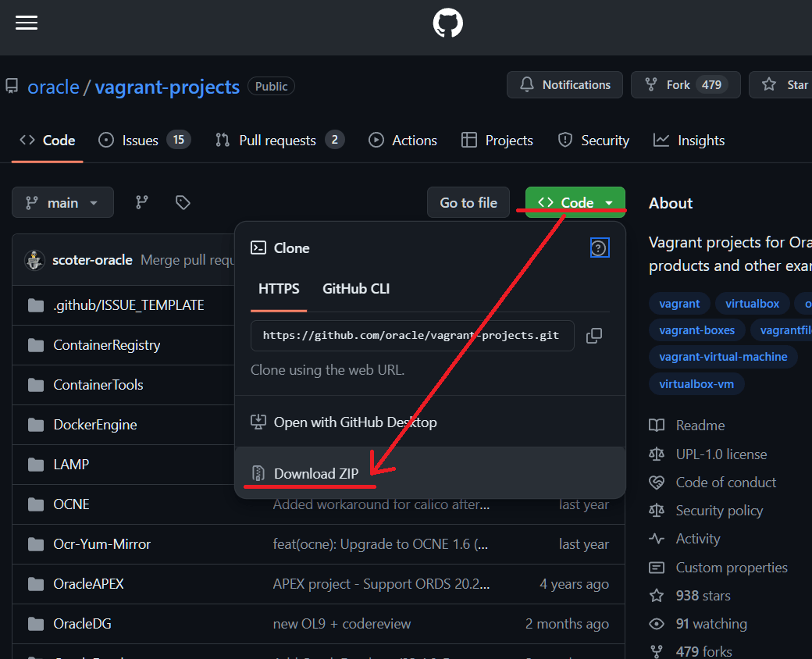
Task: Open the Ocr-Yum-Mirror folder
Action: pyautogui.click(x=102, y=544)
